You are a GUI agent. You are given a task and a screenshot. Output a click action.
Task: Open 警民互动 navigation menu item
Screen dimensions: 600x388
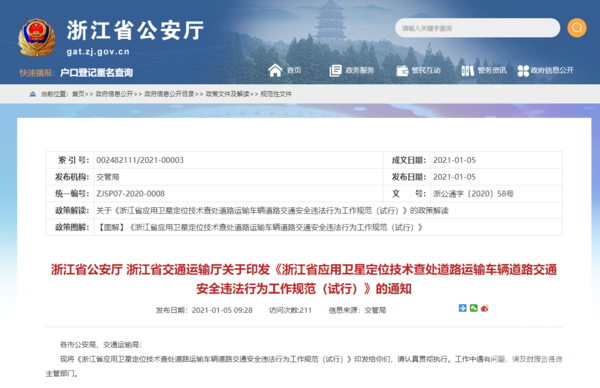coord(426,70)
